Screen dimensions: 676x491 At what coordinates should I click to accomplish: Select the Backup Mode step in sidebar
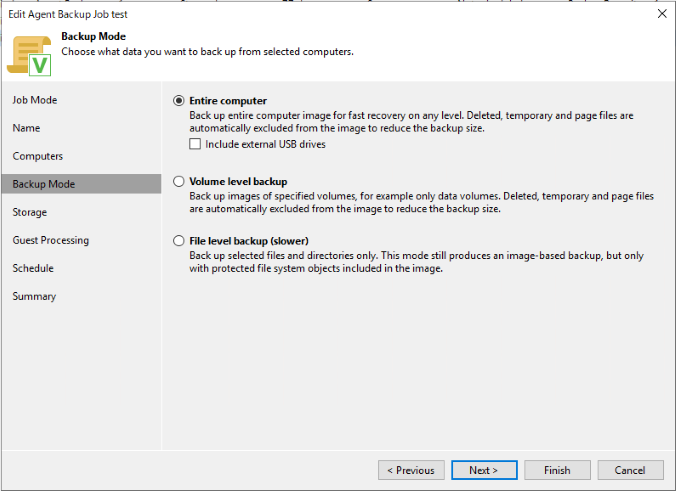44,184
